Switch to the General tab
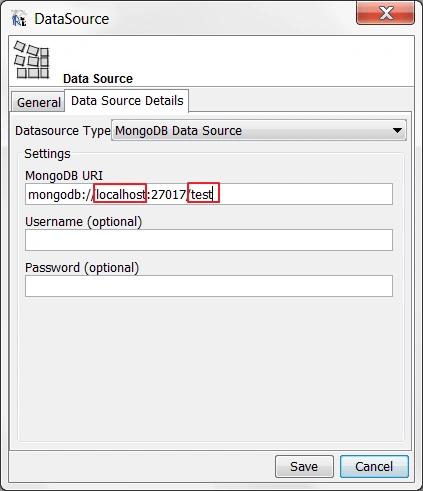Screen dimensions: 423x491 click(39, 102)
